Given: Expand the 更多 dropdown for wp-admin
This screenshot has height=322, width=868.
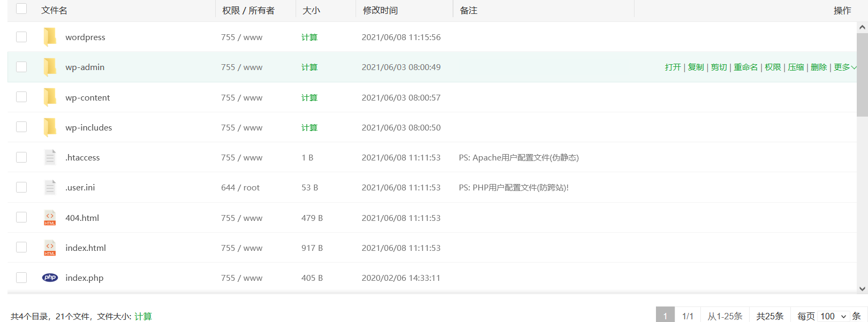Looking at the screenshot, I should point(845,67).
